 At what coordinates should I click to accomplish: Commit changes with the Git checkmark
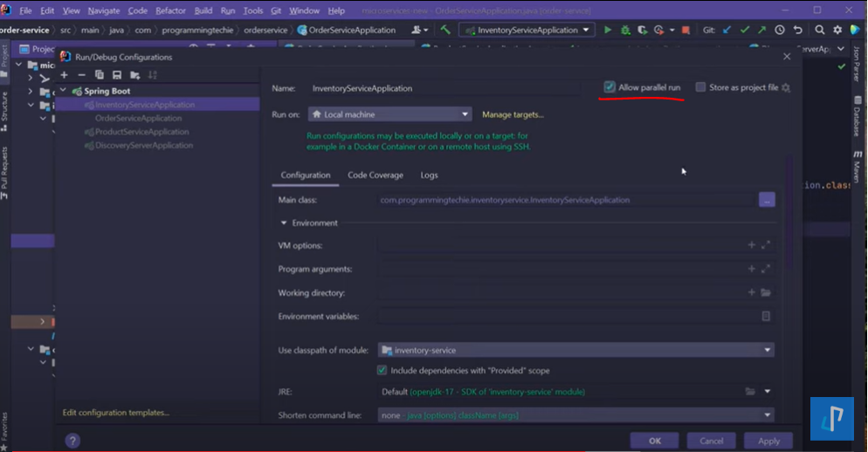[x=745, y=30]
